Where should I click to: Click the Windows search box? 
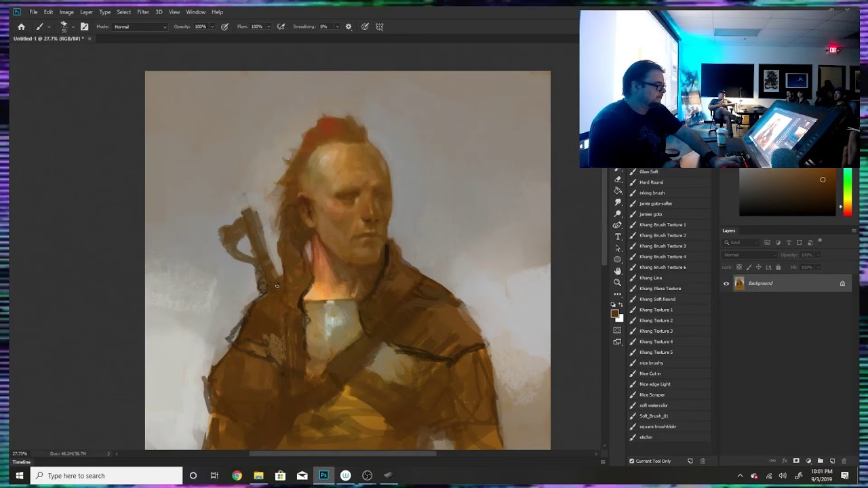click(x=106, y=476)
